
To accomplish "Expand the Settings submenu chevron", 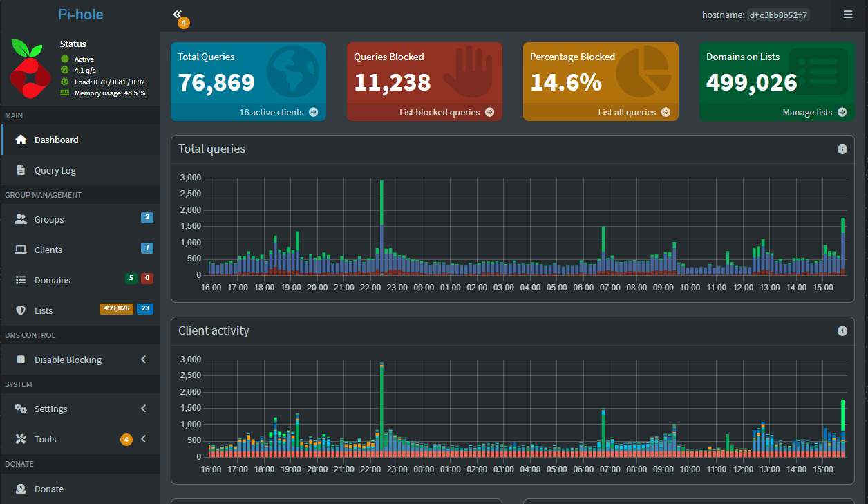I will (144, 409).
